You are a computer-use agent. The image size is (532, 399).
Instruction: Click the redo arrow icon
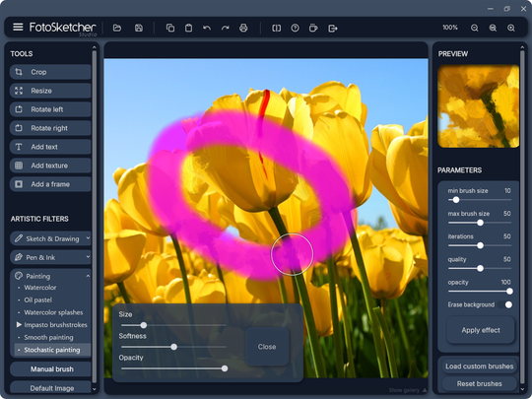coord(226,28)
